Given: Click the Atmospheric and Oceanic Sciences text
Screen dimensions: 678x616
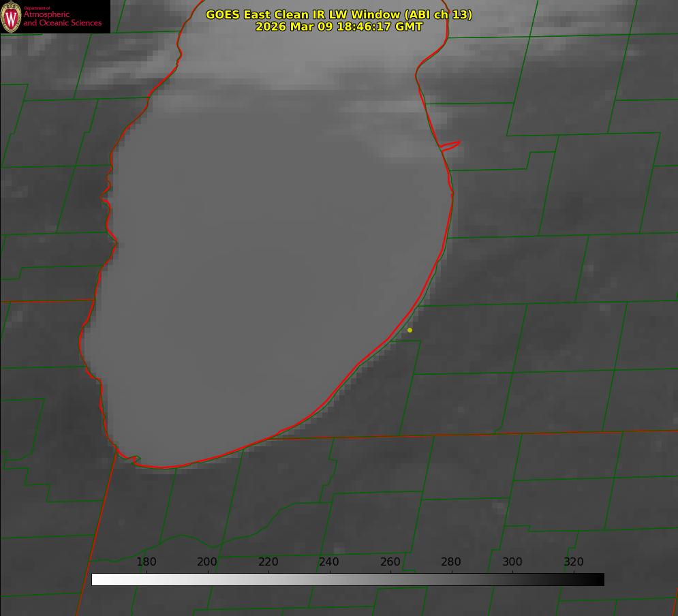Looking at the screenshot, I should [x=62, y=18].
